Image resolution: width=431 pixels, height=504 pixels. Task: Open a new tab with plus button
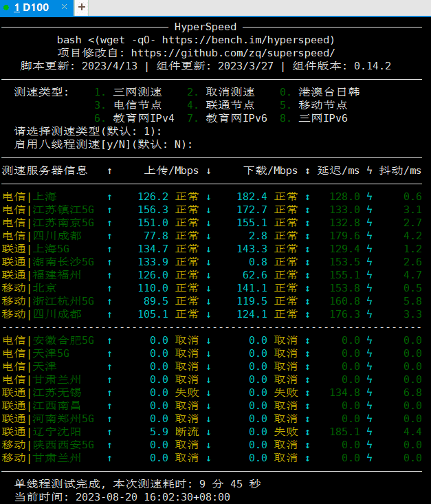pyautogui.click(x=82, y=7)
